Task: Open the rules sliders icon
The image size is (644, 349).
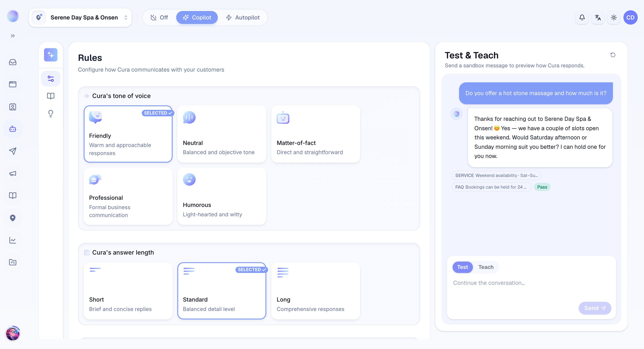Action: (x=51, y=79)
